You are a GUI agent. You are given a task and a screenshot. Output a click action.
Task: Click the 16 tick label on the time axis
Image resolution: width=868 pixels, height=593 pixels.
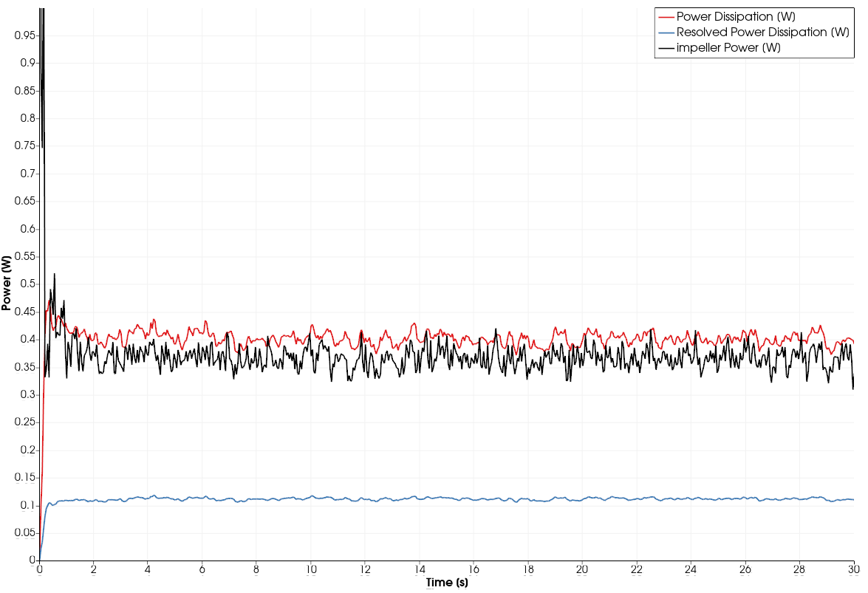point(474,569)
